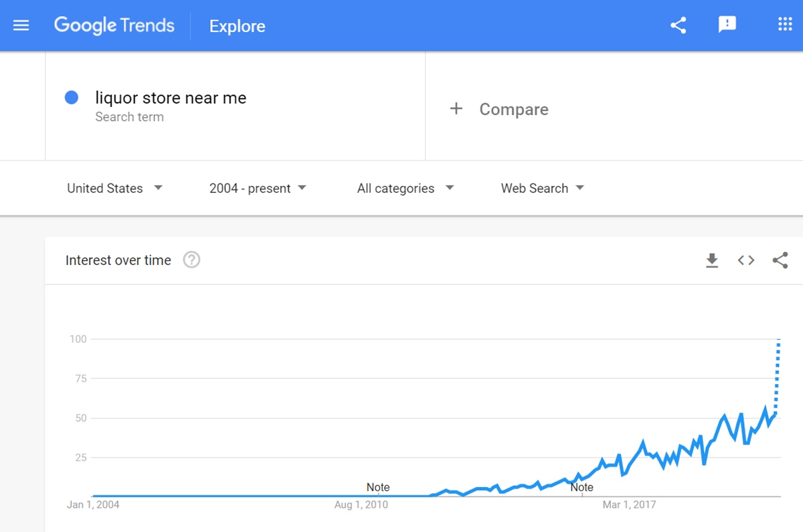The width and height of the screenshot is (803, 532).
Task: Share the Interest over time chart
Action: [x=780, y=260]
